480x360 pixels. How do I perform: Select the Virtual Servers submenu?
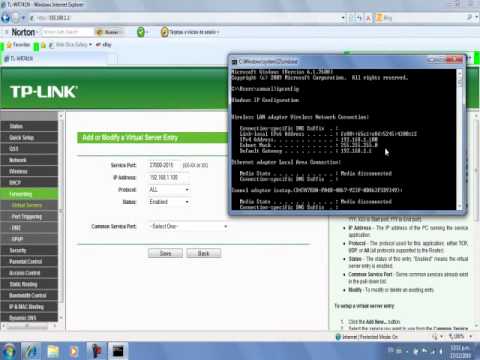pyautogui.click(x=29, y=205)
